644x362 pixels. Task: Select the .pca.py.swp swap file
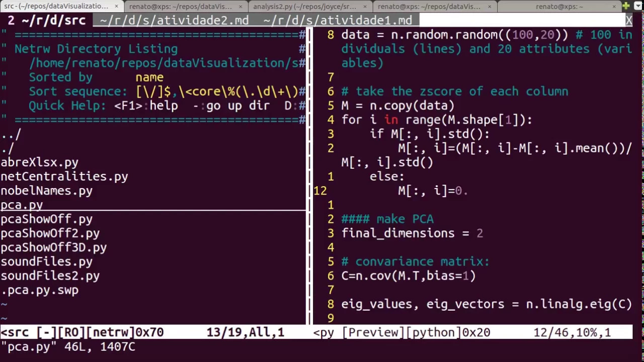click(x=39, y=290)
